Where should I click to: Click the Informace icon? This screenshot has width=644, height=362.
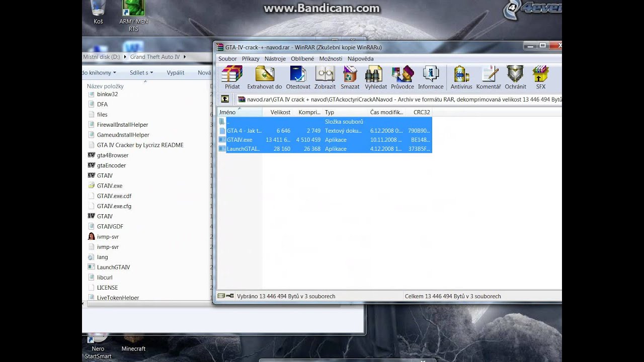(431, 77)
